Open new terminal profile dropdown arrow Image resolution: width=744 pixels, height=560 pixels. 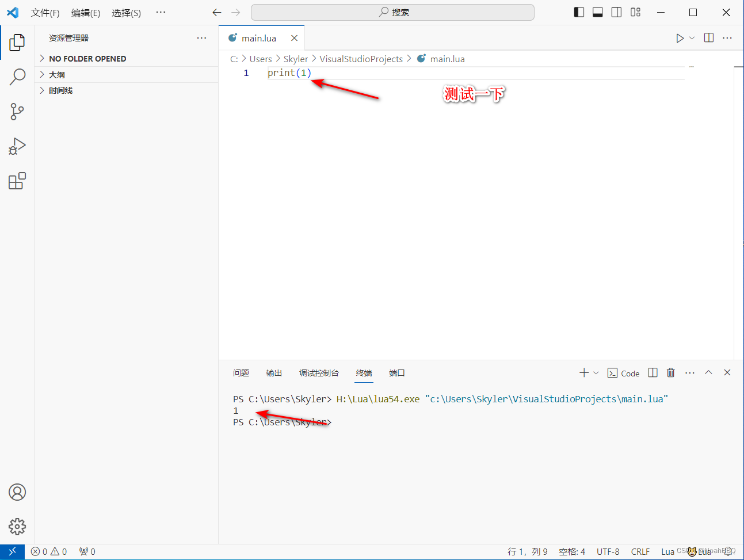coord(596,373)
